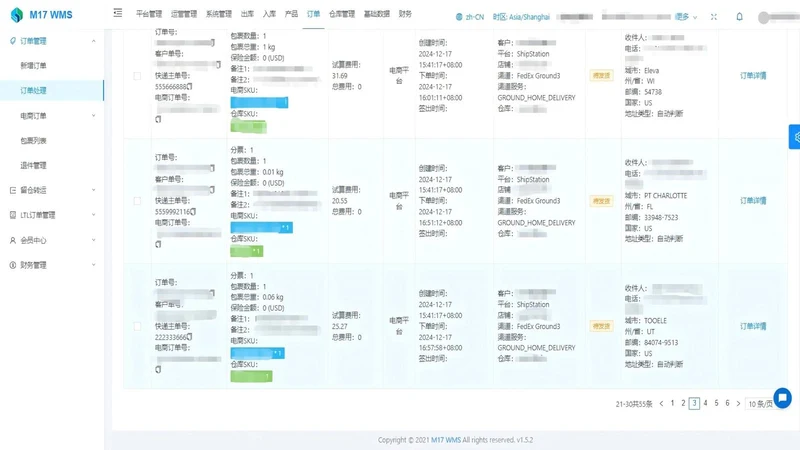Open 订单详情 for the TOOELE order

(753, 326)
